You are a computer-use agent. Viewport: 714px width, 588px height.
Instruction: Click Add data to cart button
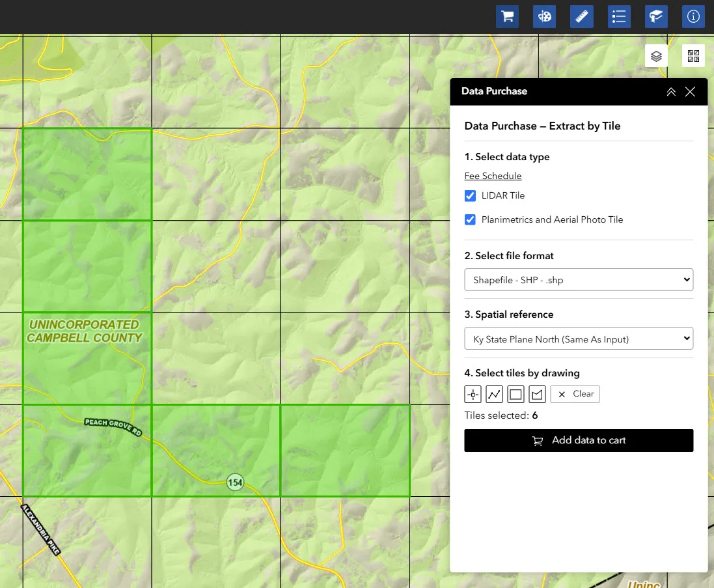click(579, 440)
